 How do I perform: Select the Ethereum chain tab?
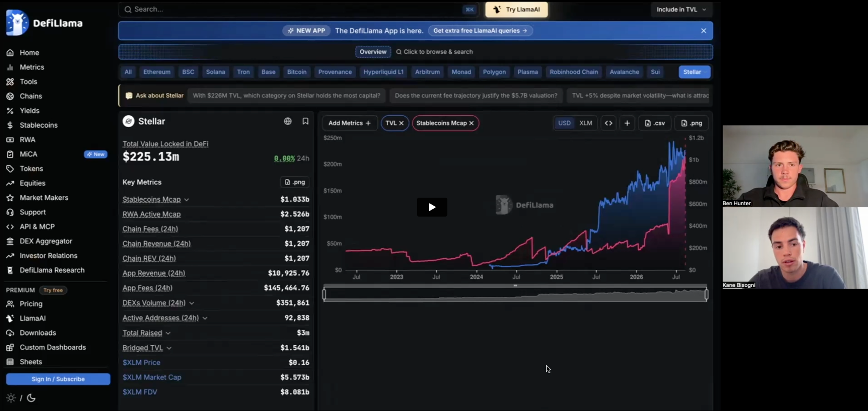[157, 72]
